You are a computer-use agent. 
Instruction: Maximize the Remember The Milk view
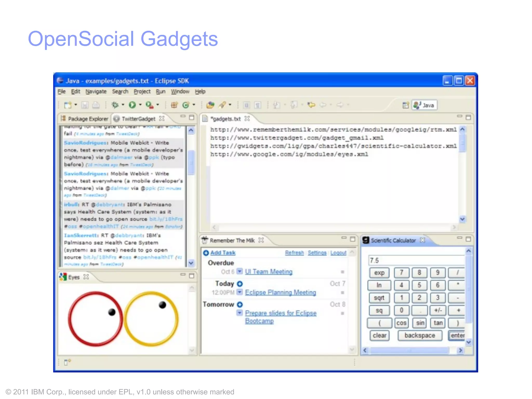tap(353, 239)
